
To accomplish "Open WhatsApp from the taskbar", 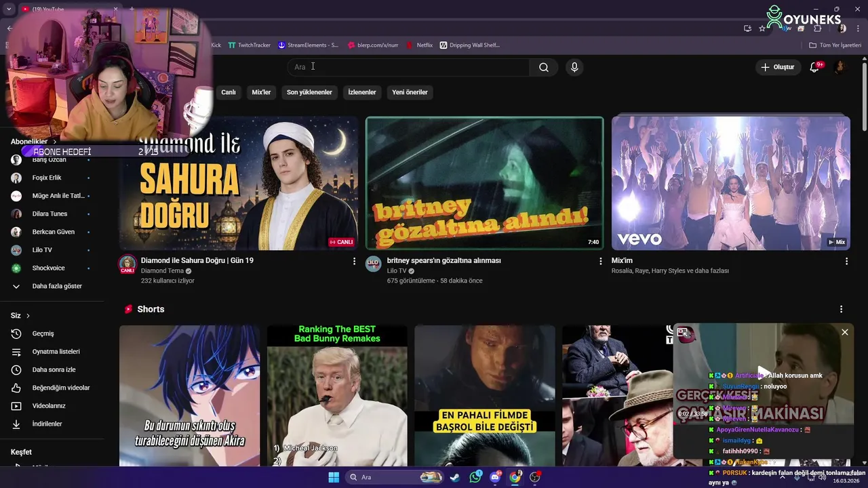I will pos(475,477).
